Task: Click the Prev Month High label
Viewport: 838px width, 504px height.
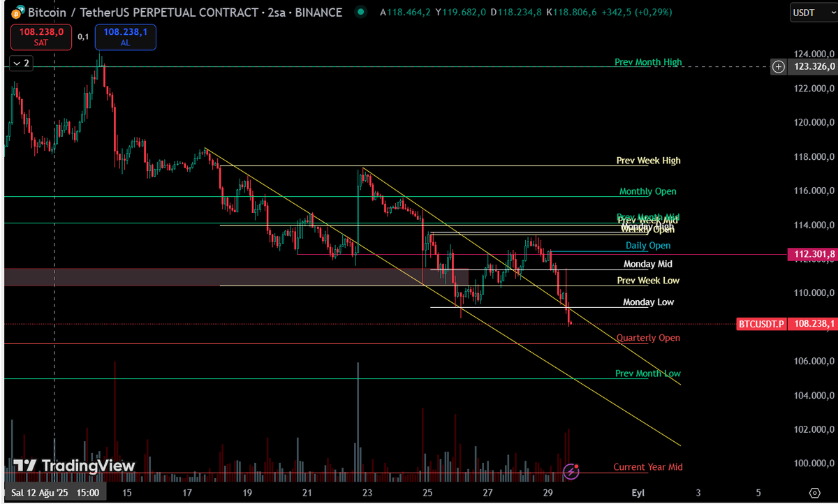Action: pos(648,62)
